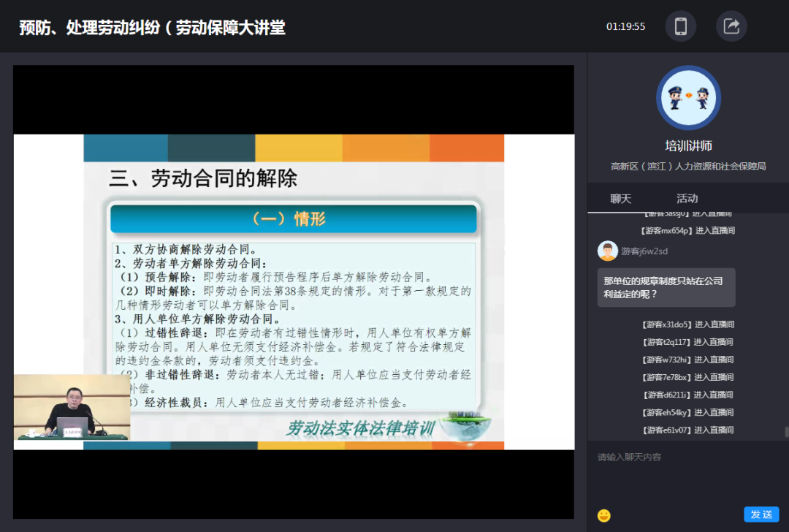The width and height of the screenshot is (789, 532).
Task: Switch to the 活动 tab
Action: pos(687,199)
